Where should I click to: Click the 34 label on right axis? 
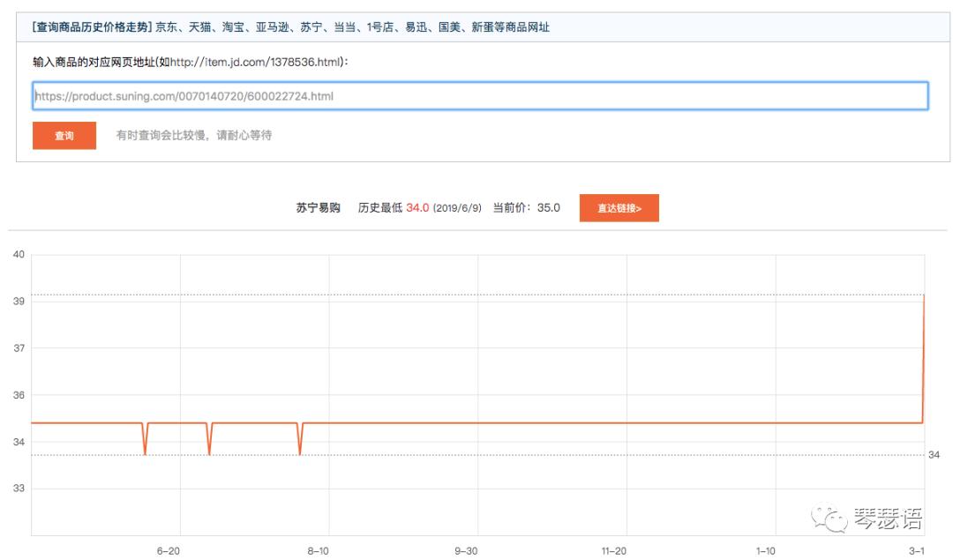coord(934,452)
